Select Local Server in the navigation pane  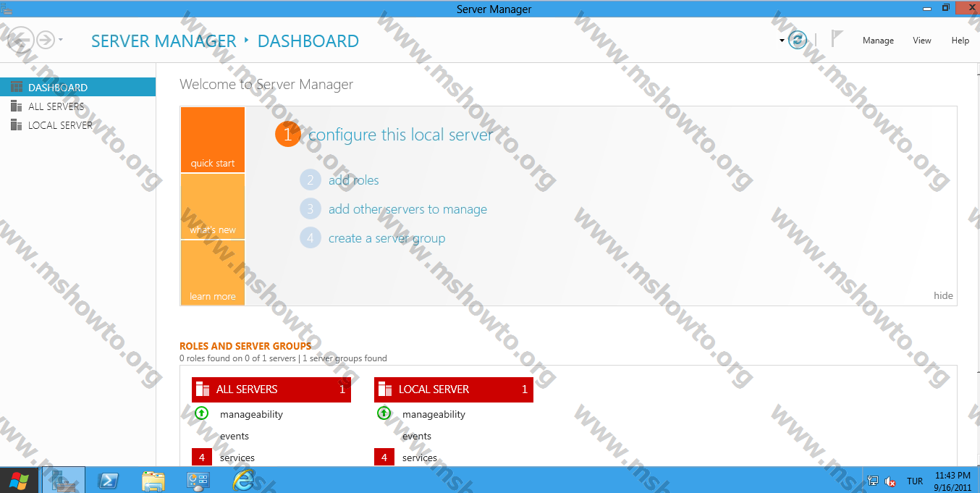77,125
